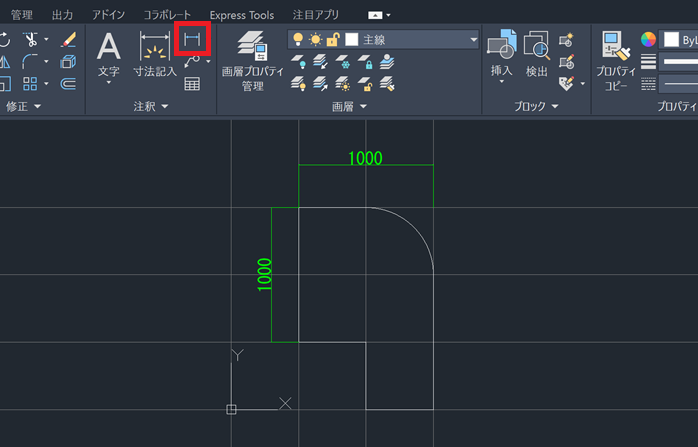Click the 文字 (Text) tool
698x447 pixels.
point(108,55)
